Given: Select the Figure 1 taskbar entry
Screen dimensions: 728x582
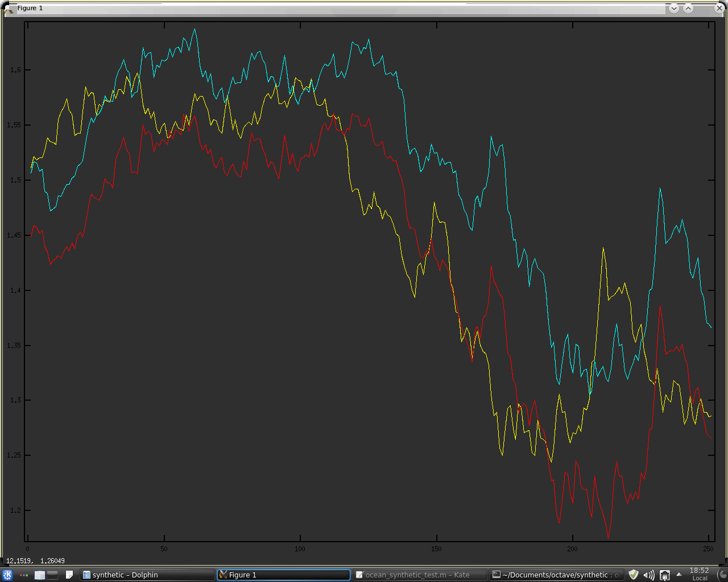Looking at the screenshot, I should [x=283, y=575].
